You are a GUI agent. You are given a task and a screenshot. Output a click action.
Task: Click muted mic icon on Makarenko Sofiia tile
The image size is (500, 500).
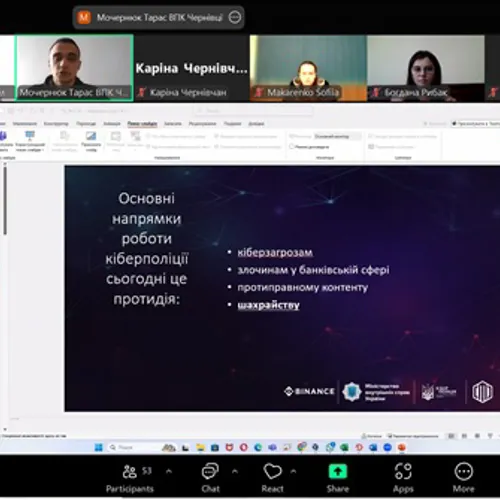(x=259, y=92)
